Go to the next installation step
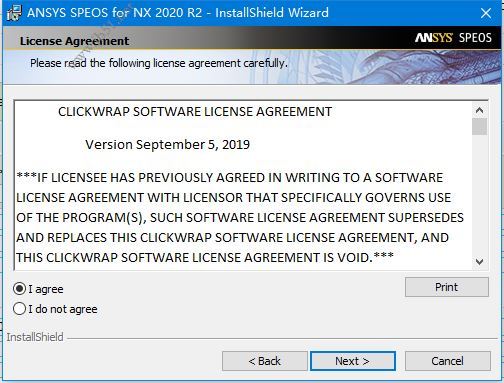Image resolution: width=504 pixels, height=383 pixels. 353,361
